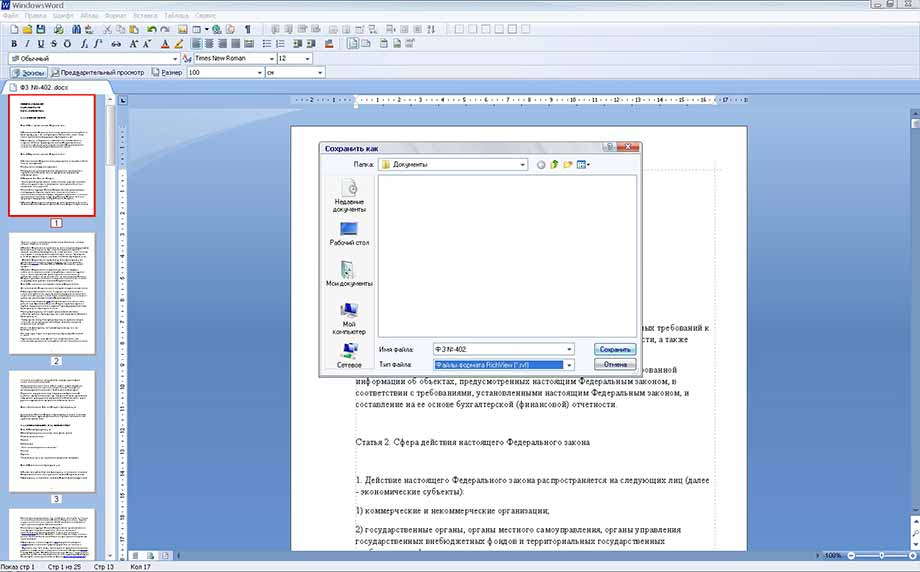The height and width of the screenshot is (572, 920).
Task: Click the bulleted list icon
Action: [267, 44]
